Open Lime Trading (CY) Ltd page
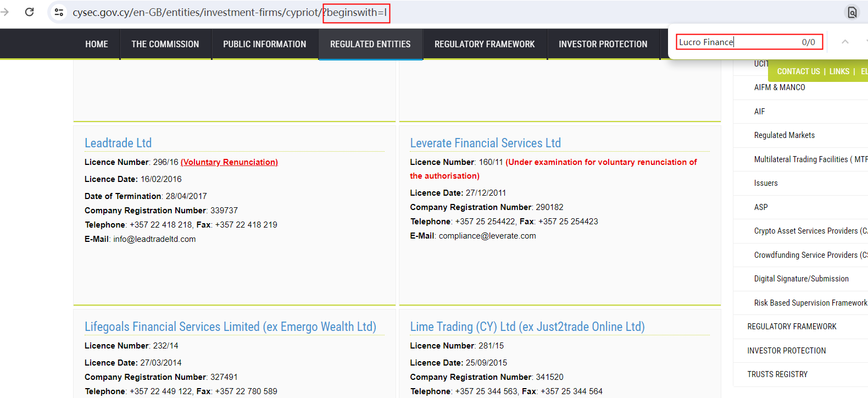 [527, 327]
